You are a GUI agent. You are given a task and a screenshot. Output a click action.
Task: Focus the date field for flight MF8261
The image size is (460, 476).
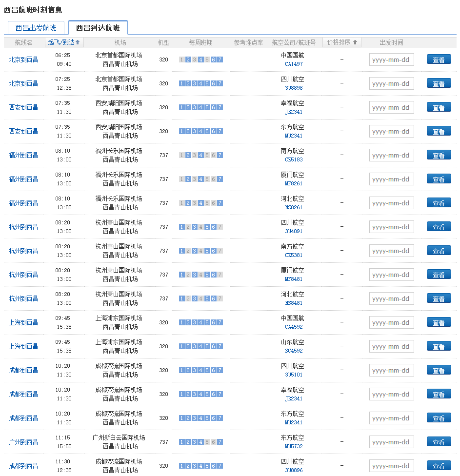(x=391, y=179)
